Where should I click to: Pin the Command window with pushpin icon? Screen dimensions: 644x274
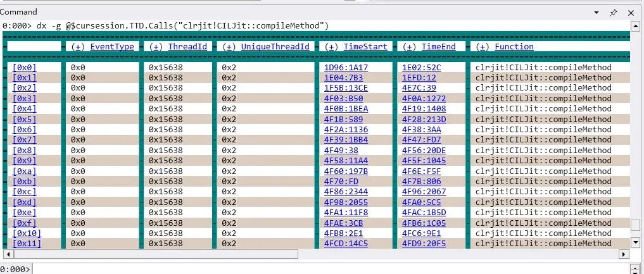click(x=613, y=13)
